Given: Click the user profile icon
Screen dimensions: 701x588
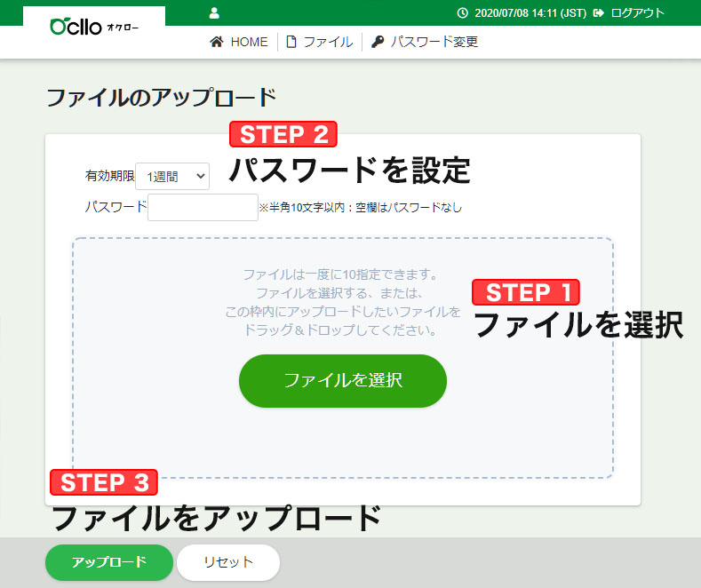Looking at the screenshot, I should [x=214, y=13].
